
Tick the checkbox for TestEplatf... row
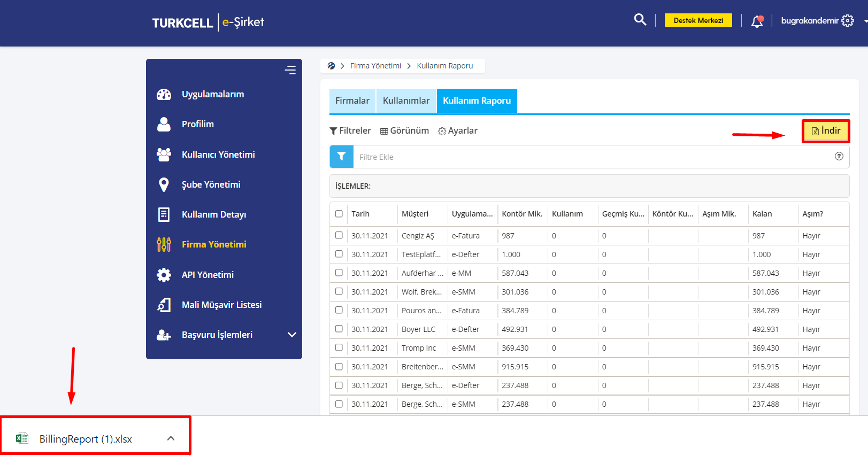click(339, 254)
